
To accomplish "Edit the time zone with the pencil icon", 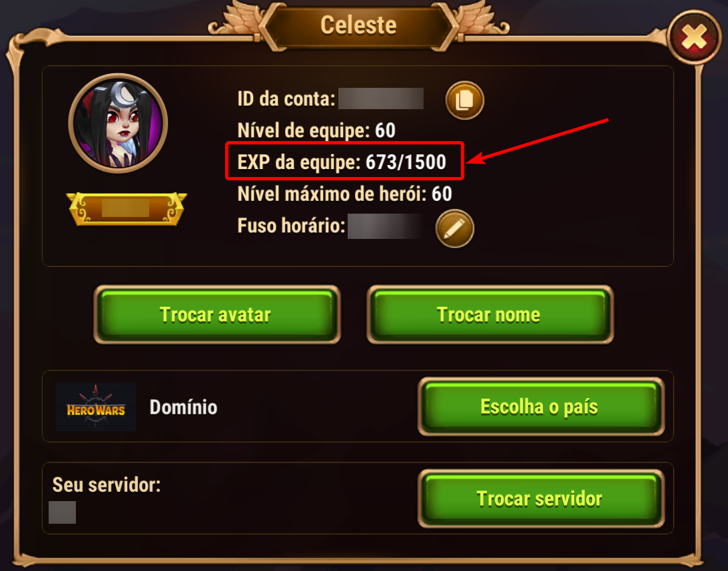I will (454, 228).
